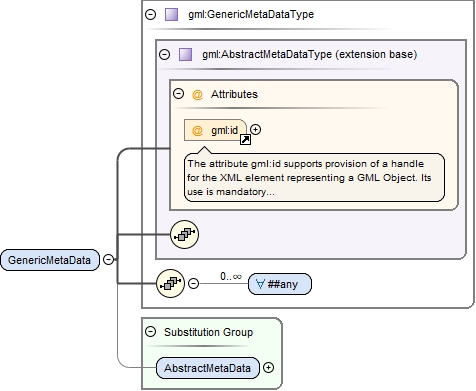Click the purple GenericMetaDataType complex type icon
476x391 pixels.
pyautogui.click(x=171, y=15)
